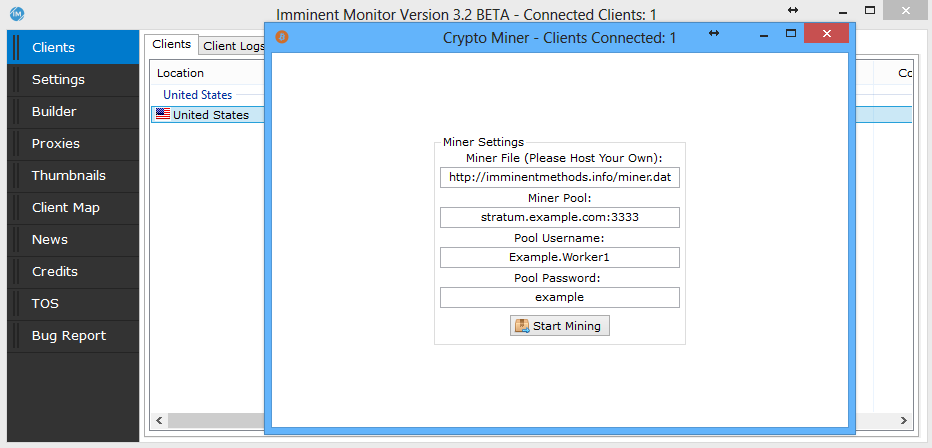Viewport: 932px width, 448px height.
Task: Switch to the Clients tab
Action: 171,44
